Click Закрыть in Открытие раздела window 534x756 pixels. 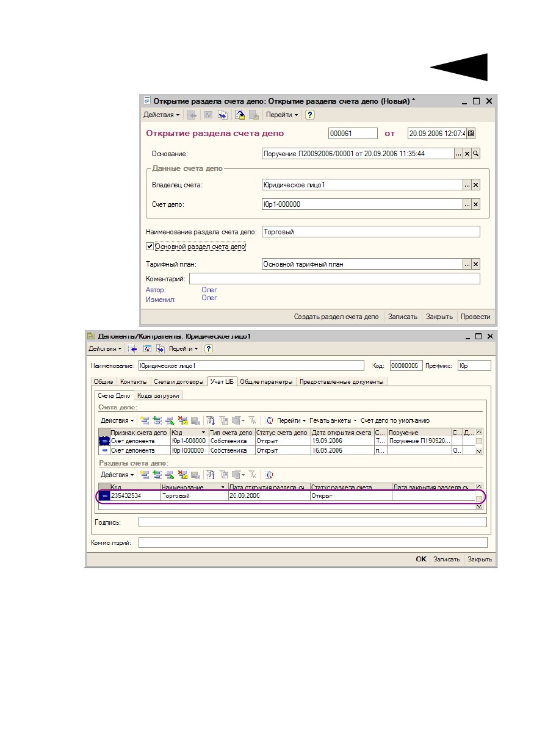(439, 317)
